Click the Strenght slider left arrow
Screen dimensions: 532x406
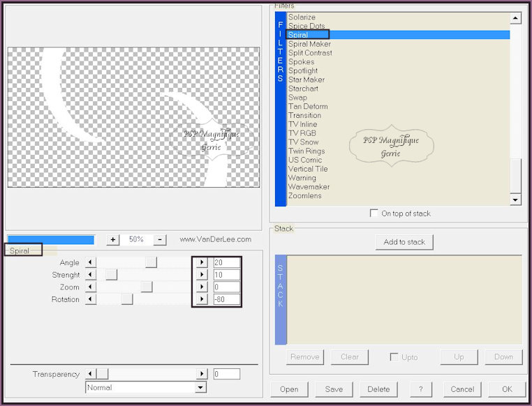[91, 275]
